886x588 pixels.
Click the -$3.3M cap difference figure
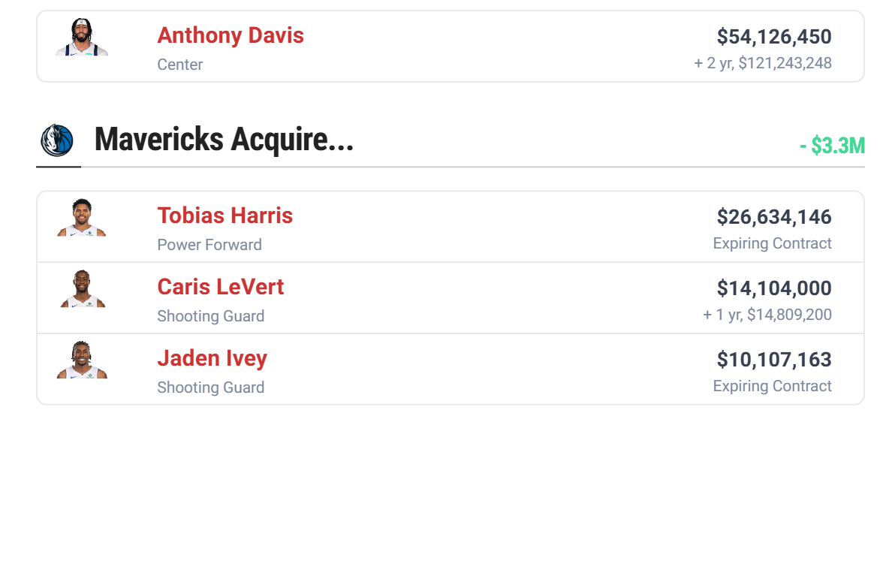coord(832,146)
